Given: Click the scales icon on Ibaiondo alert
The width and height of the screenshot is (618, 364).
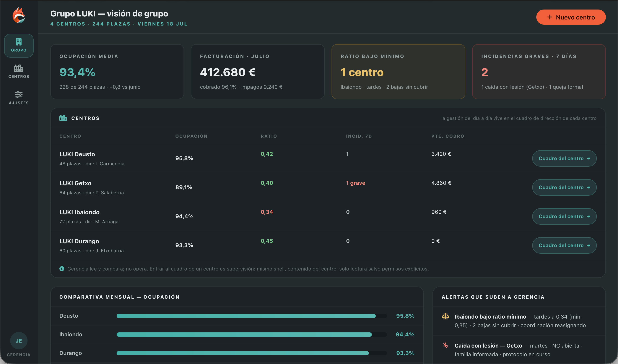Looking at the screenshot, I should pyautogui.click(x=445, y=316).
